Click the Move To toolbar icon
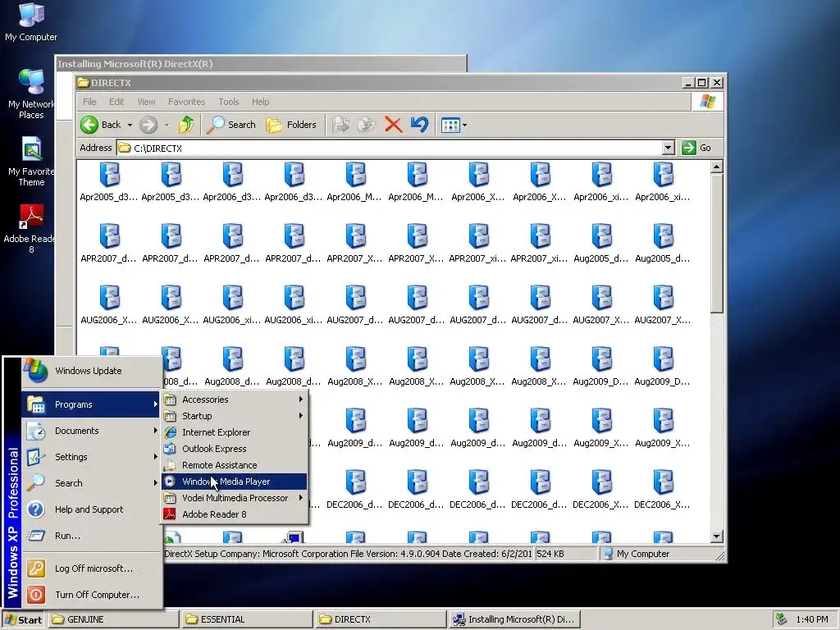This screenshot has width=840, height=630. click(340, 125)
